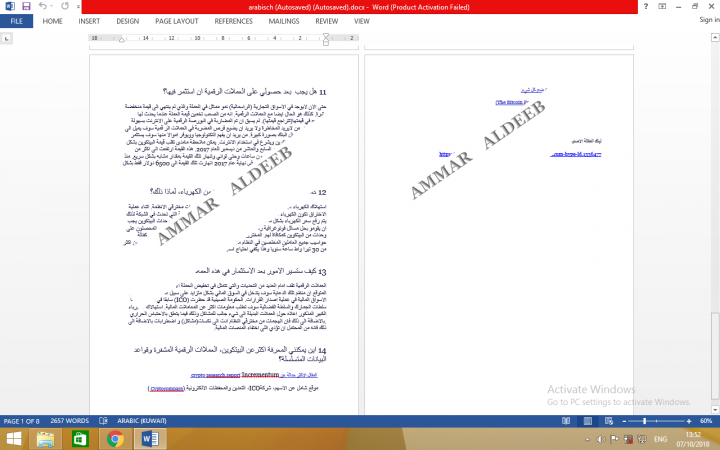Open Google Chrome from taskbar
The image size is (720, 450).
115,439
